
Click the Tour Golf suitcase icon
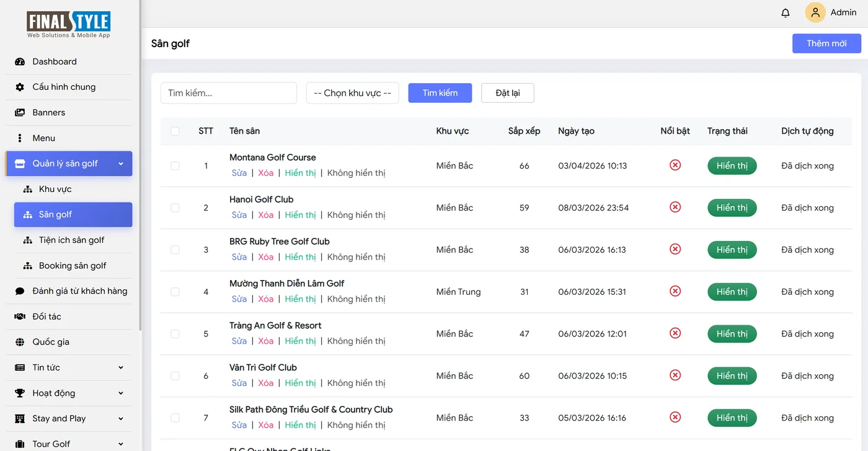pyautogui.click(x=20, y=444)
